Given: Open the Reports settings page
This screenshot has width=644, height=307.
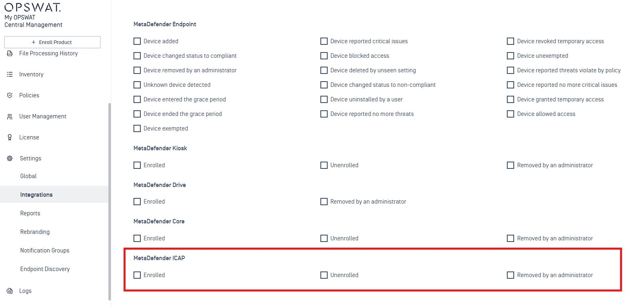Looking at the screenshot, I should point(30,213).
